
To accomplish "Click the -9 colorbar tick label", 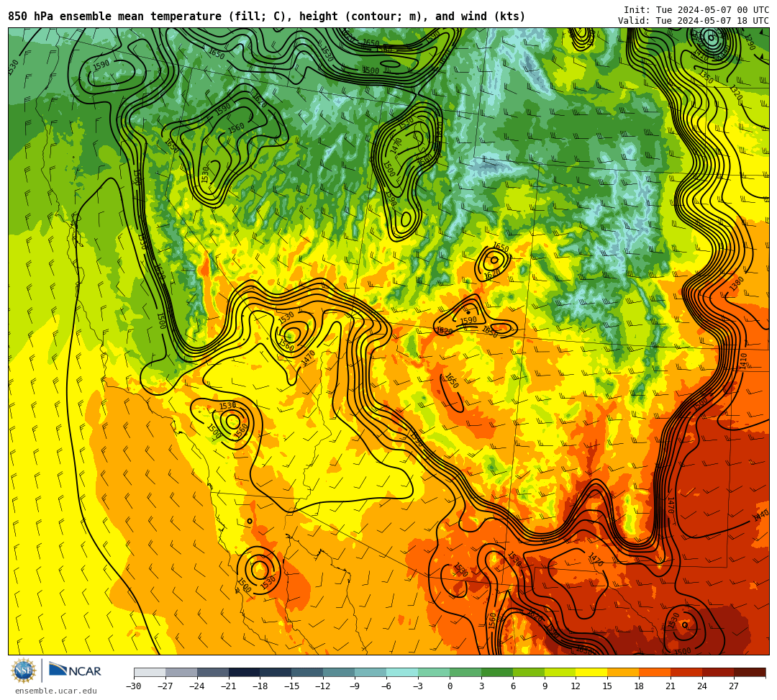I will click(x=353, y=686).
